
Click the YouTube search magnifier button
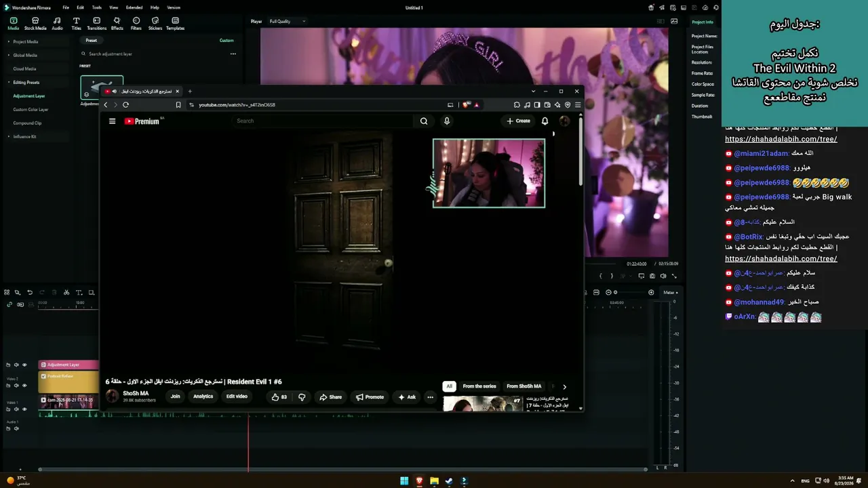[424, 121]
